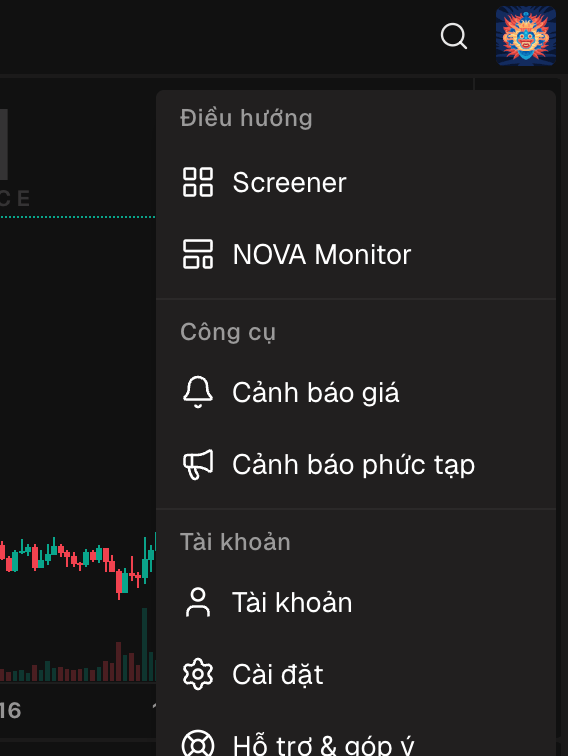Click the megaphone icon for complex alerts

coord(198,464)
